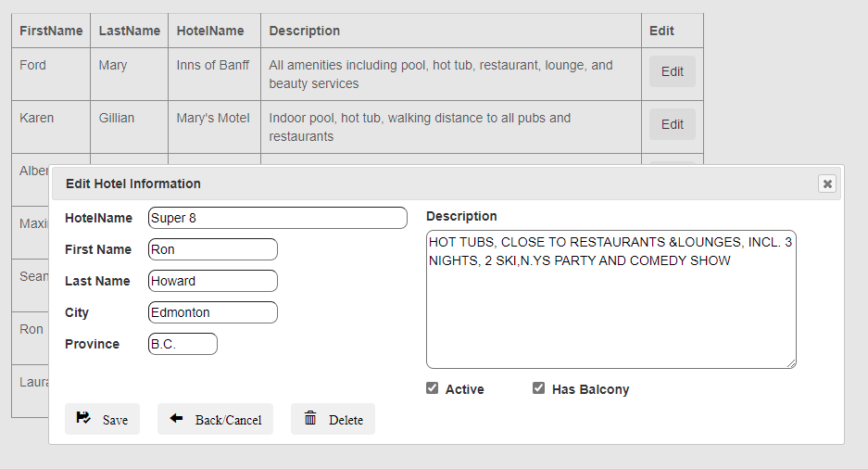Close the Edit Hotel Information dialog

coord(827,184)
